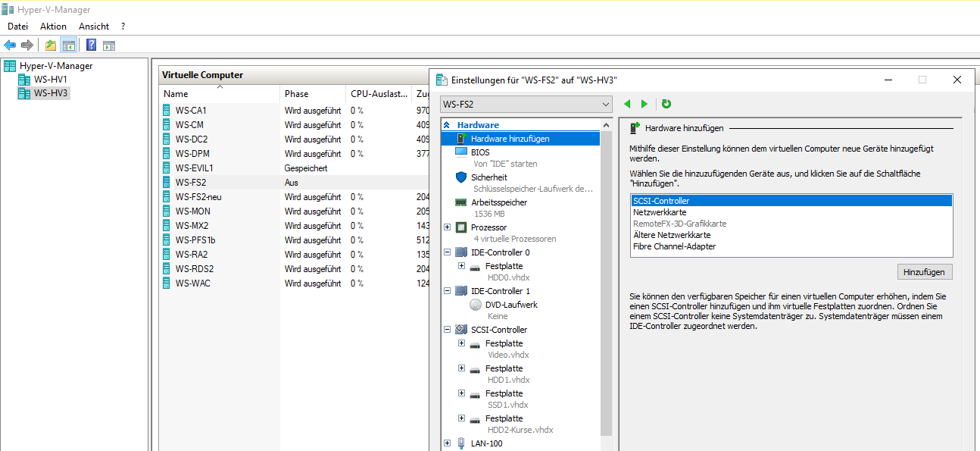Click the Up one level folder icon
Screen dimensions: 980x451
click(x=51, y=45)
